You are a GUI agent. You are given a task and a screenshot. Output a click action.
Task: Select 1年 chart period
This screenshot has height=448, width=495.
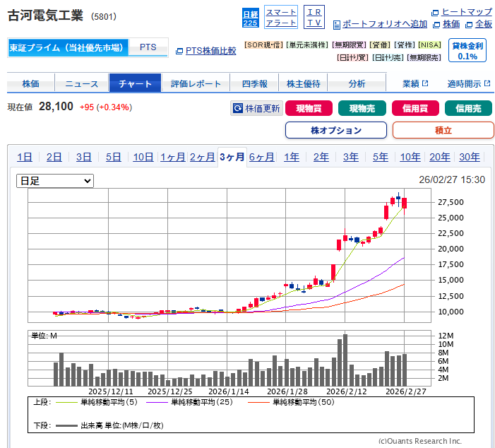click(292, 157)
